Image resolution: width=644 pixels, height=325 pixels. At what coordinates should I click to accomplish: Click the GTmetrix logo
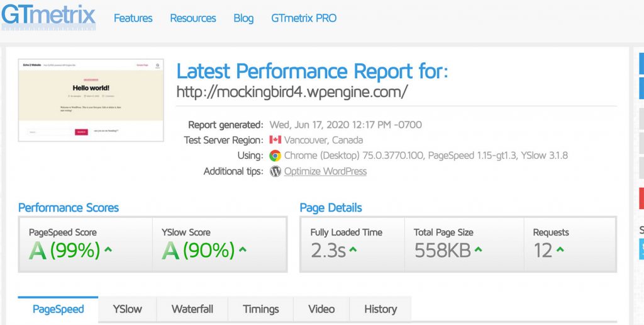click(48, 16)
